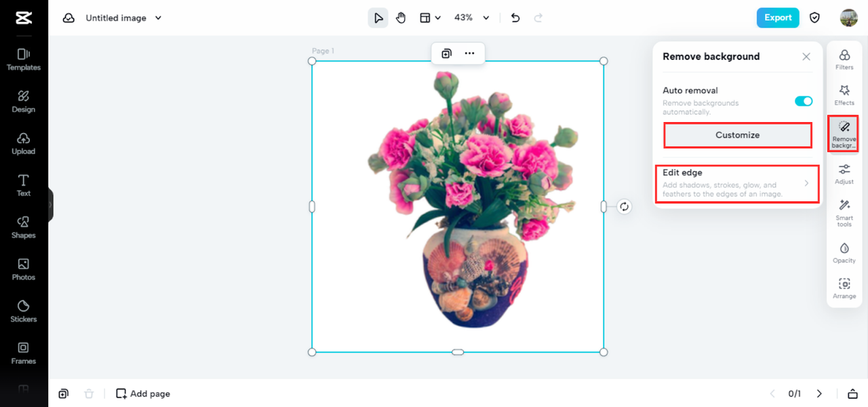Screen dimensions: 868x407
Task: Open the bottom-right pages panel icon
Action: point(852,394)
